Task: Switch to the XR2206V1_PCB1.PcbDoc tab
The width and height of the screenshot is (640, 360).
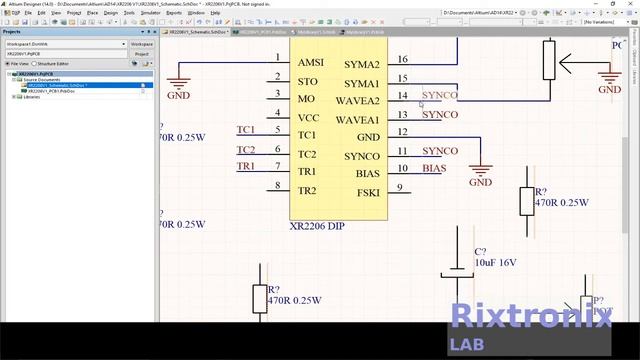Action: click(261, 32)
